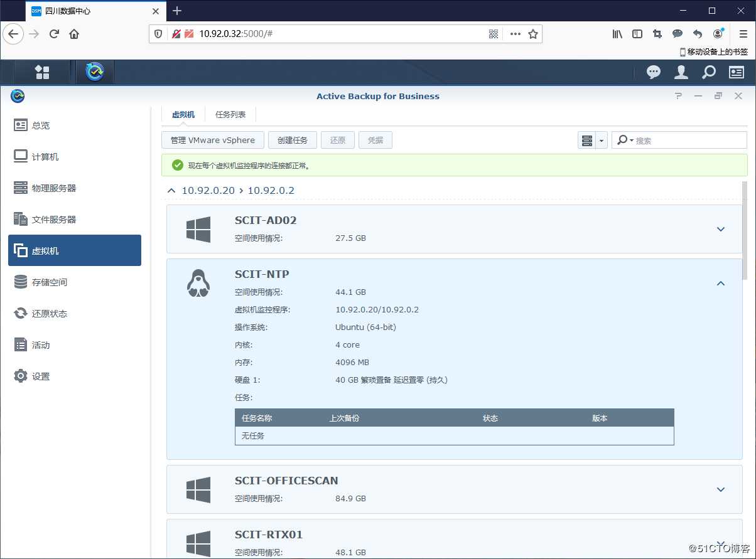
Task: Click the 管理 VMware vSphere button
Action: (213, 140)
